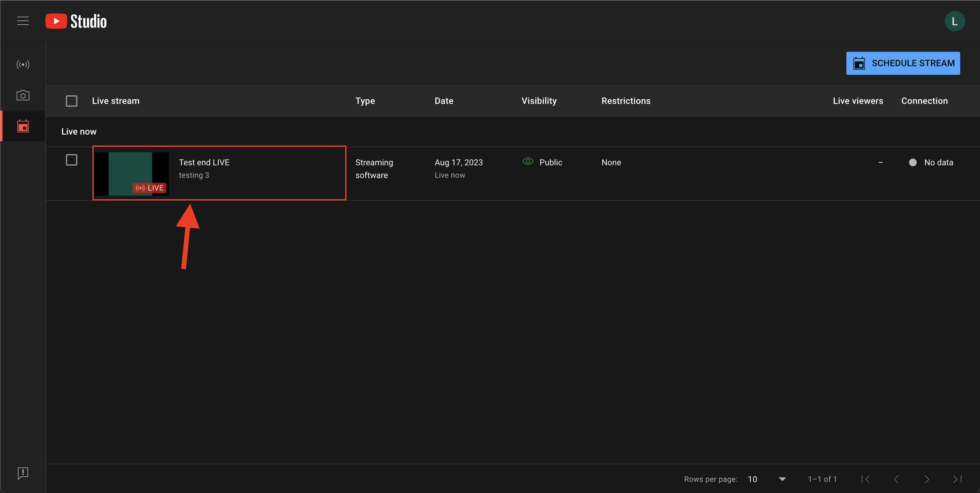Open the Test end LIVE stream title
Screen dimensions: 980x493
point(204,162)
